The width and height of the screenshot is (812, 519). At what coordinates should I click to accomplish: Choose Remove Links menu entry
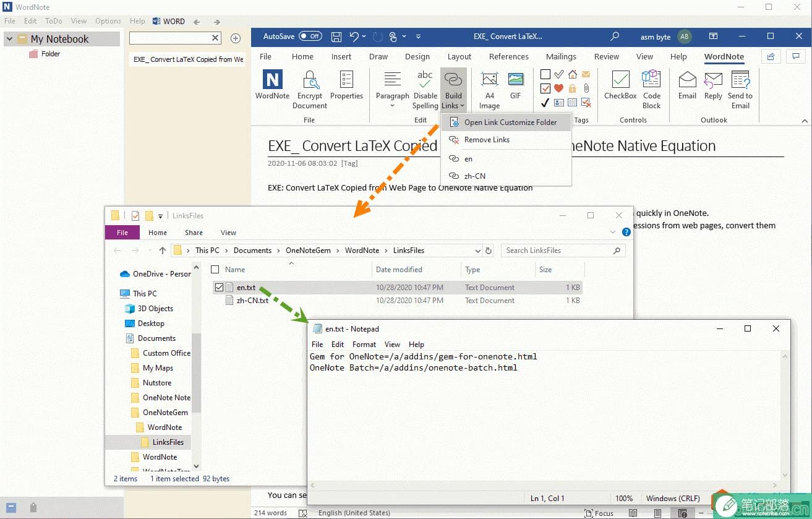coord(506,140)
